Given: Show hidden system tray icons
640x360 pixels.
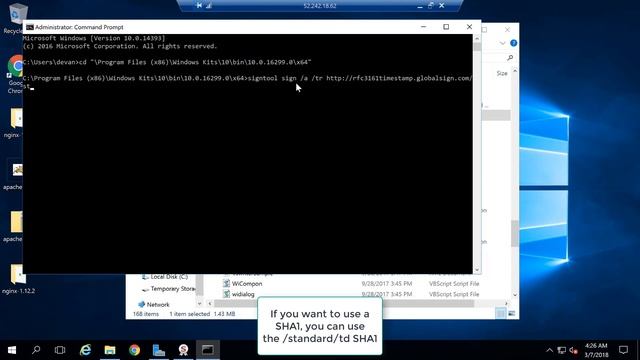Looking at the screenshot, I should pyautogui.click(x=549, y=350).
